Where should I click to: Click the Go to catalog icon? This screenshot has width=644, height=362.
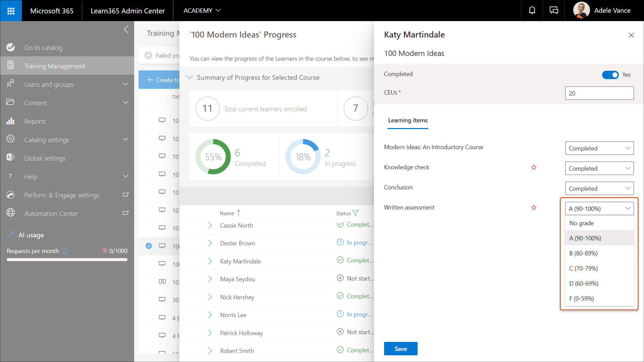pyautogui.click(x=11, y=48)
